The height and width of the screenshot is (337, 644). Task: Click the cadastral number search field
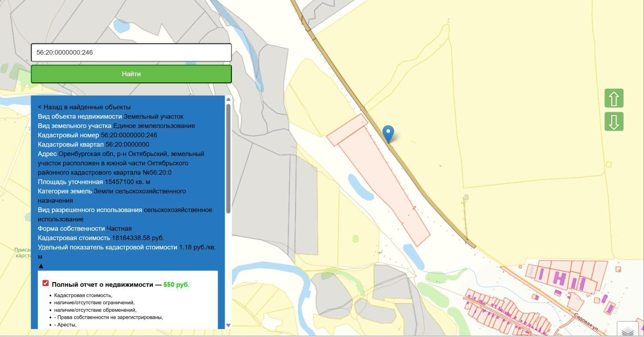click(x=131, y=52)
